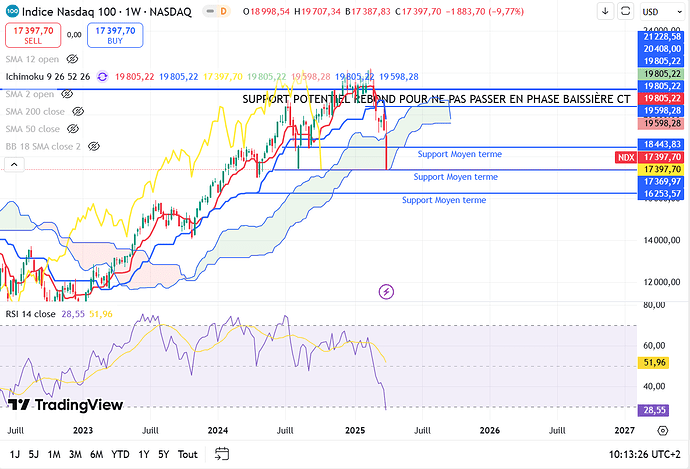Click the download arrow icon top right
Screen dimensions: 690x469
[606, 11]
